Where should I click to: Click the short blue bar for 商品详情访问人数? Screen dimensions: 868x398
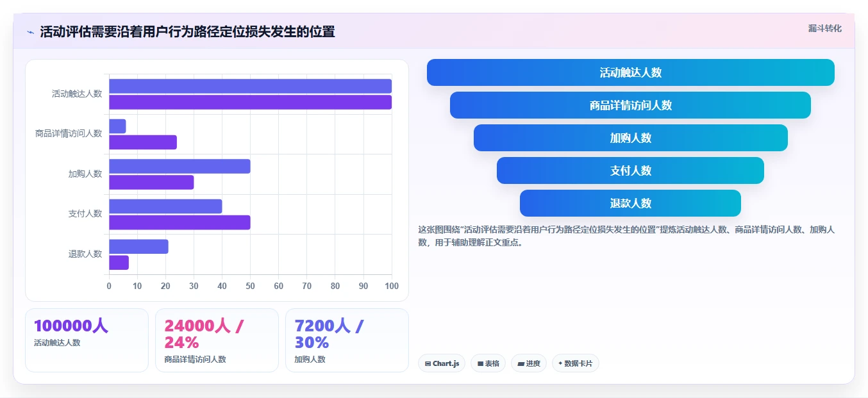click(x=117, y=126)
